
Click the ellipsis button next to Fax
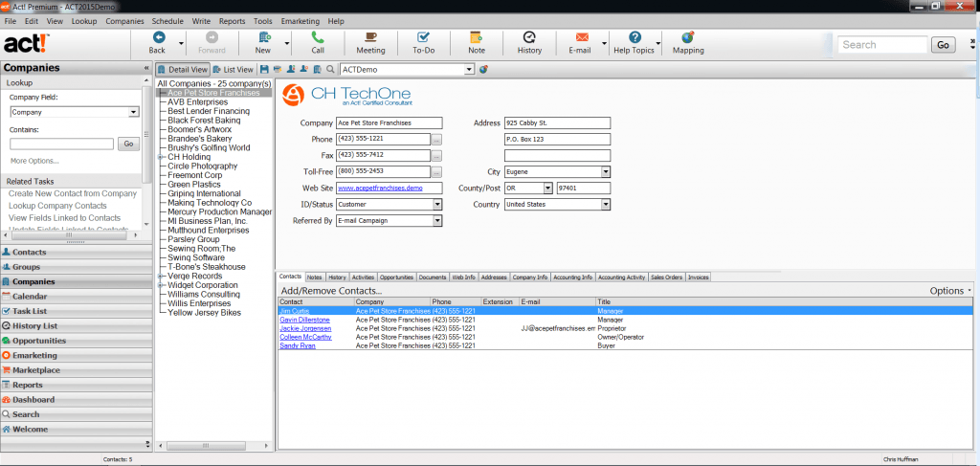[436, 156]
